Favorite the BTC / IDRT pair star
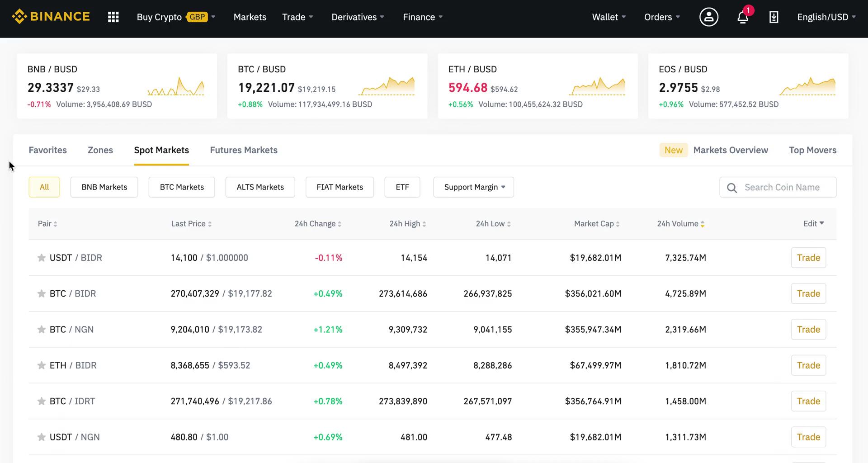 42,401
